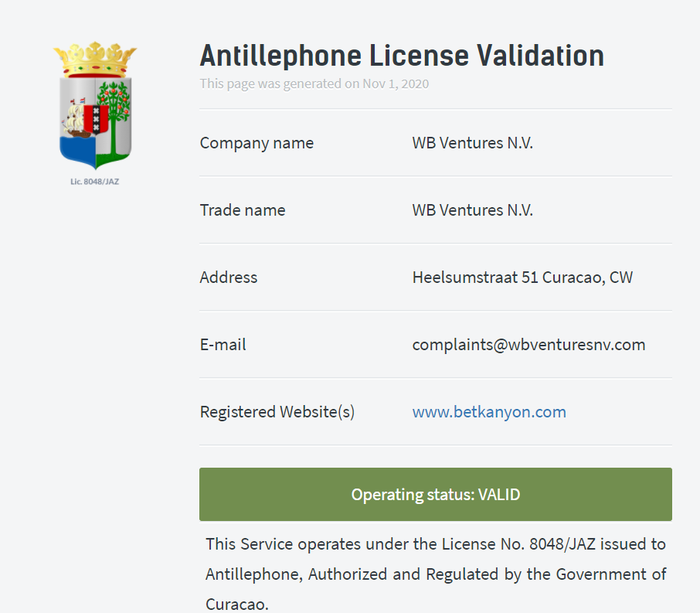Click the Antillephone License Validation heading
700x613 pixels.
tap(402, 56)
